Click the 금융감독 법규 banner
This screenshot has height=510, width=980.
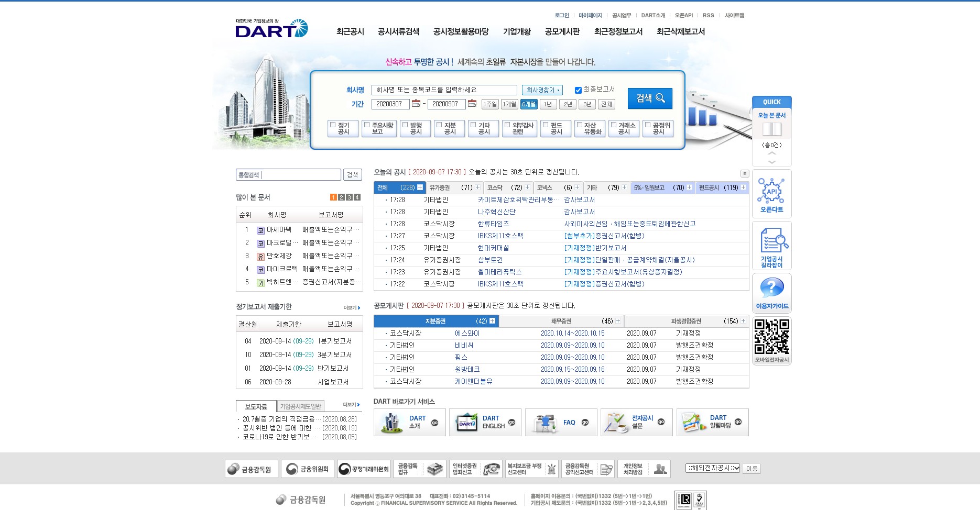click(x=420, y=469)
